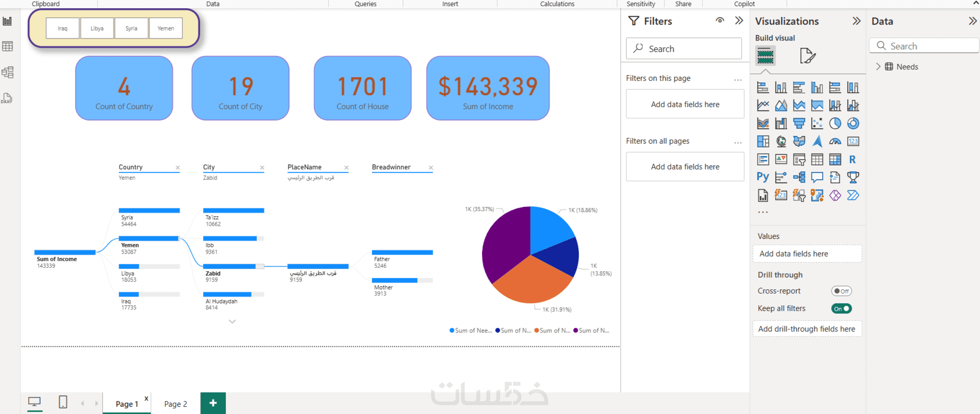Expand the Needs table
980x414 pixels.
tap(878, 67)
